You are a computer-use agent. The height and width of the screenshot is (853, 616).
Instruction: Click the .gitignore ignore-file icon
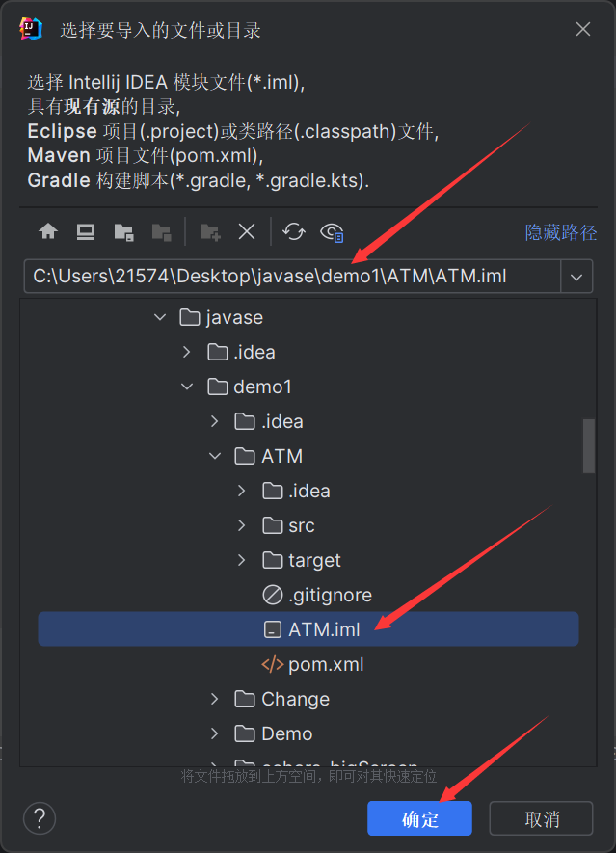click(273, 595)
